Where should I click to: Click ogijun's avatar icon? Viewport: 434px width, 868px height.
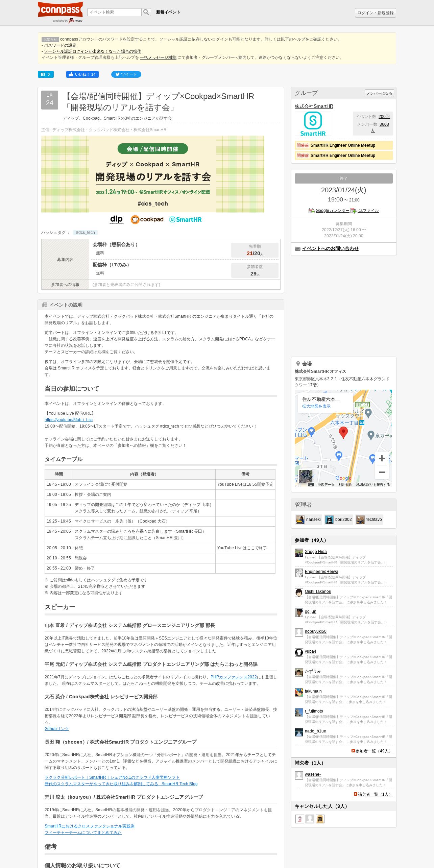(x=299, y=612)
